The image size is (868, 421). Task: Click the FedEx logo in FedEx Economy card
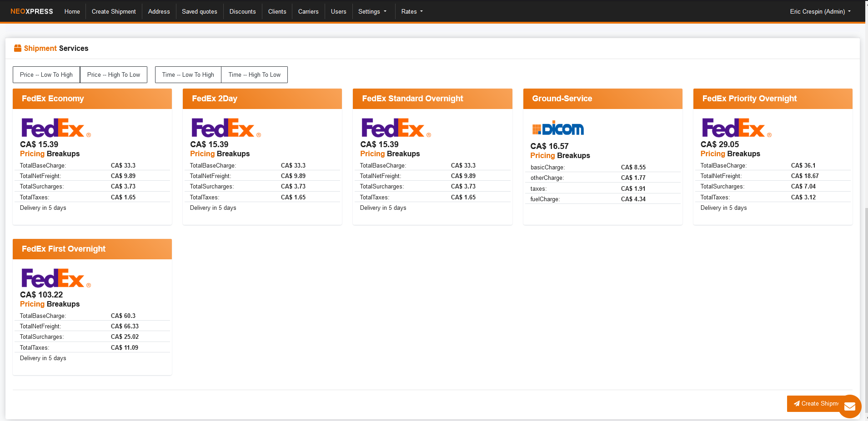pos(55,128)
